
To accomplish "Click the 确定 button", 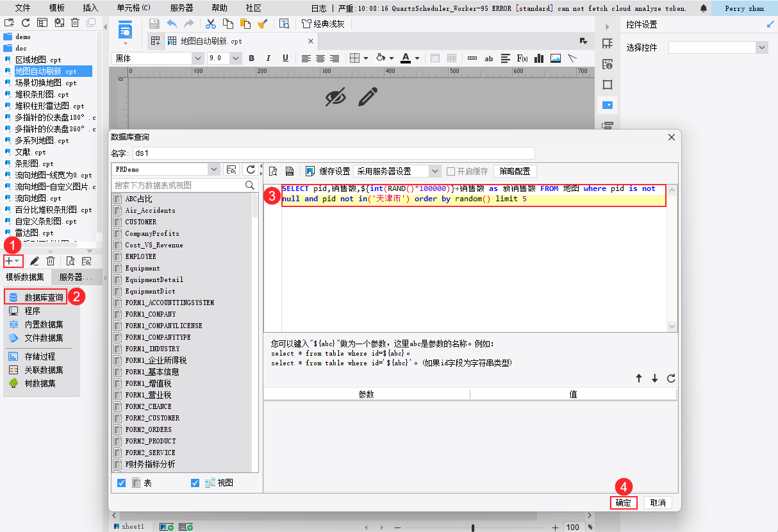I will (624, 503).
